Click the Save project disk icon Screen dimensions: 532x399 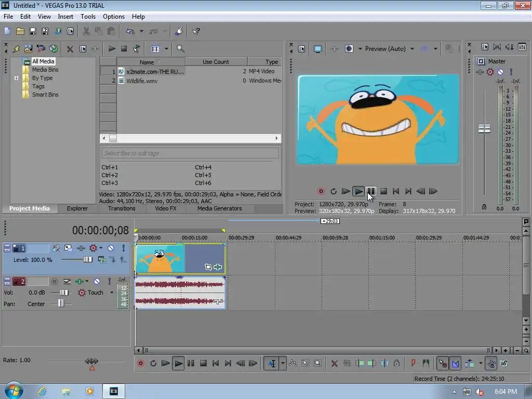(x=33, y=31)
